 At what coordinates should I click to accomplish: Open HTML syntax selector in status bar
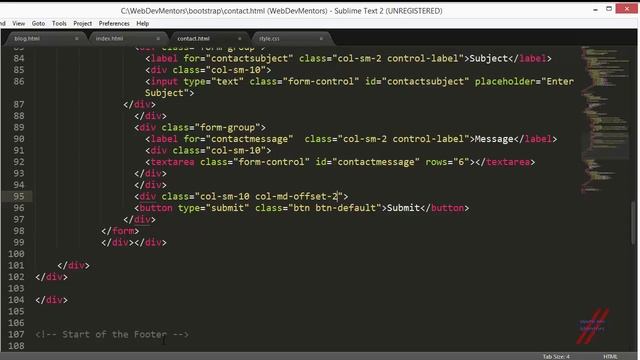click(610, 356)
